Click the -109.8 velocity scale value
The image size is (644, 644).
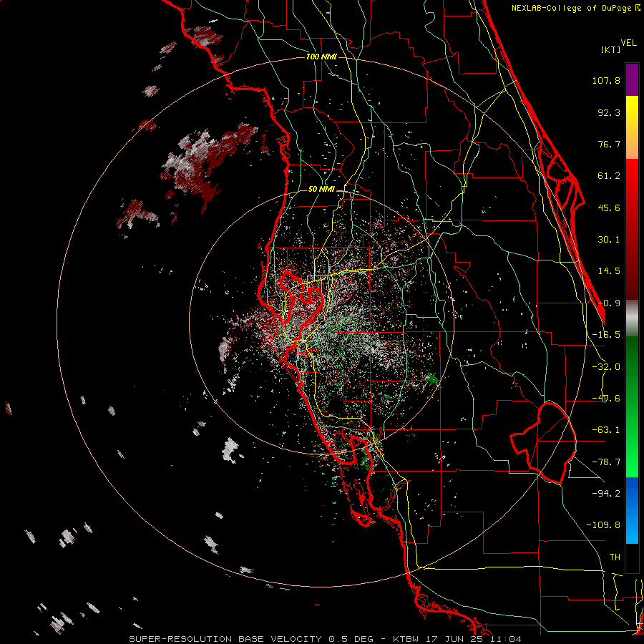pos(603,525)
